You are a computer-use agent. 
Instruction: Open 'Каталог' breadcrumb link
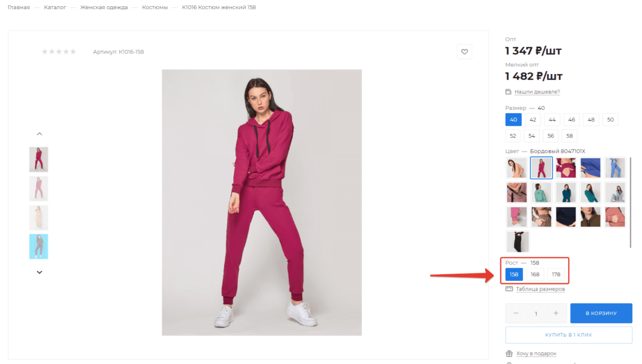pos(55,8)
